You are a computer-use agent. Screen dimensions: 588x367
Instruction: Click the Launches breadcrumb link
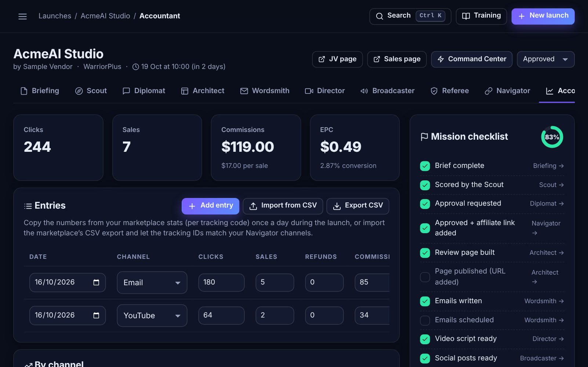click(x=55, y=16)
